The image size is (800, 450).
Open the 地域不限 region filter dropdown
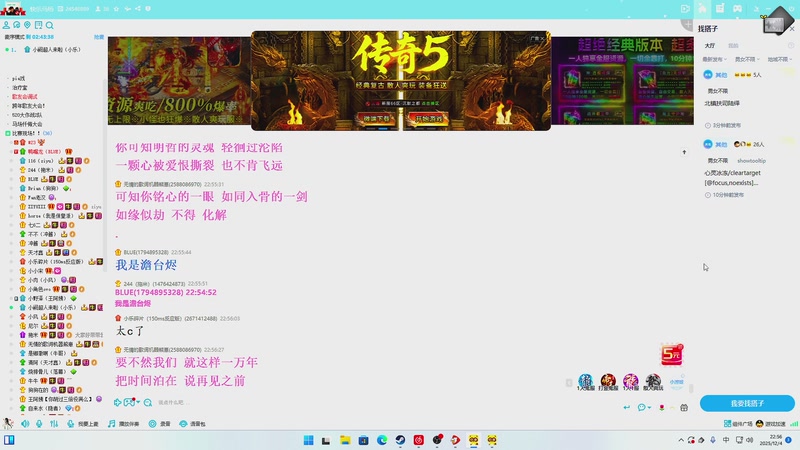coord(780,59)
